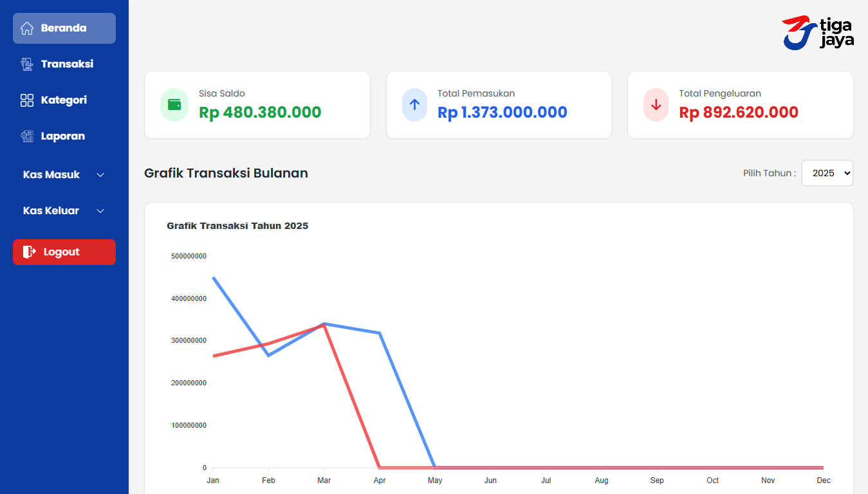Screen dimensions: 868x494
Task: Click the Laporan report icon
Action: tap(27, 136)
